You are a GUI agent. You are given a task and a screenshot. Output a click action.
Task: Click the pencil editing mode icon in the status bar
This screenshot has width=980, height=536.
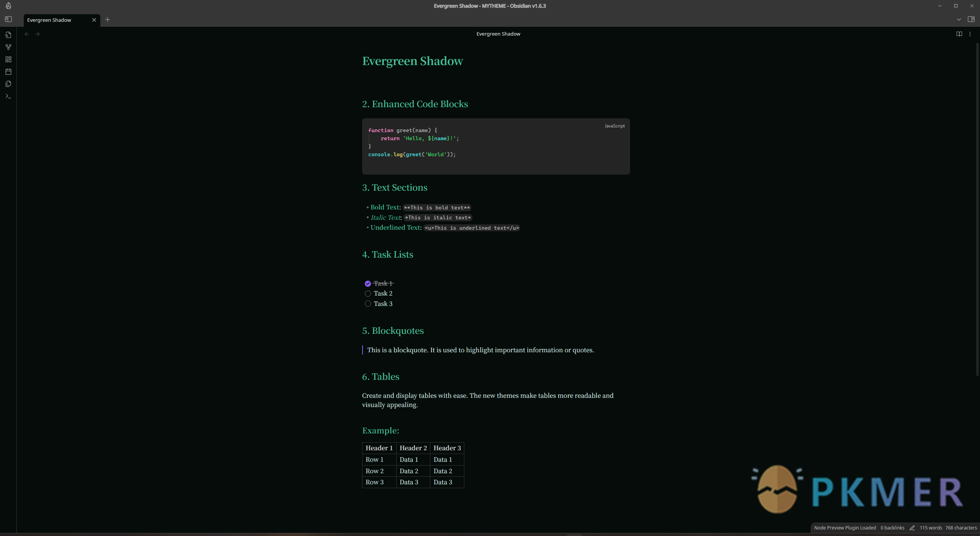[912, 528]
